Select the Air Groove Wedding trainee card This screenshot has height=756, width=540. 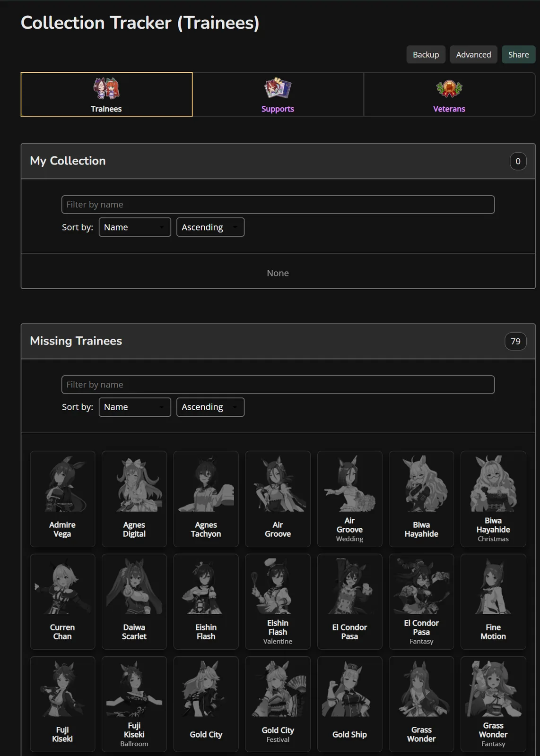point(350,499)
